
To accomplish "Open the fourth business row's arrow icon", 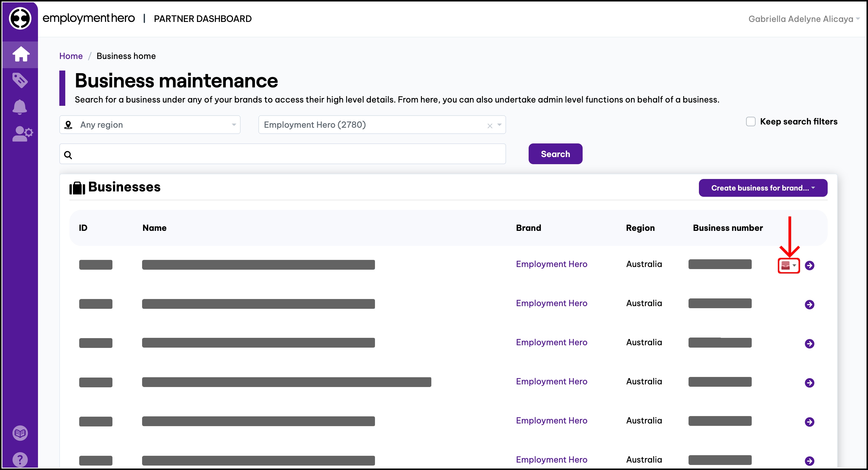I will 809,383.
